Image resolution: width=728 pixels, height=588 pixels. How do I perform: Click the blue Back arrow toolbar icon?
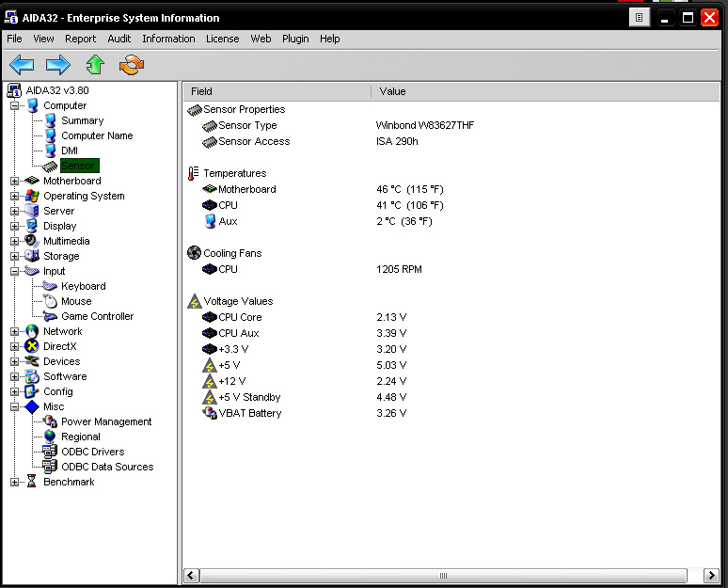click(22, 65)
